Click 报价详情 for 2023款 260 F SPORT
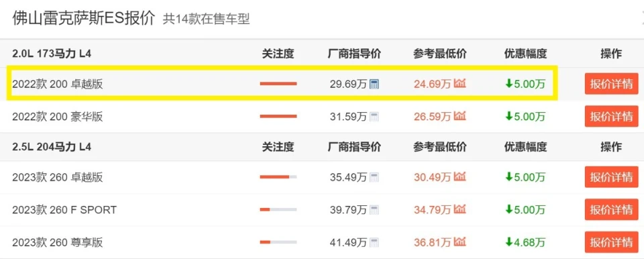 pyautogui.click(x=612, y=209)
